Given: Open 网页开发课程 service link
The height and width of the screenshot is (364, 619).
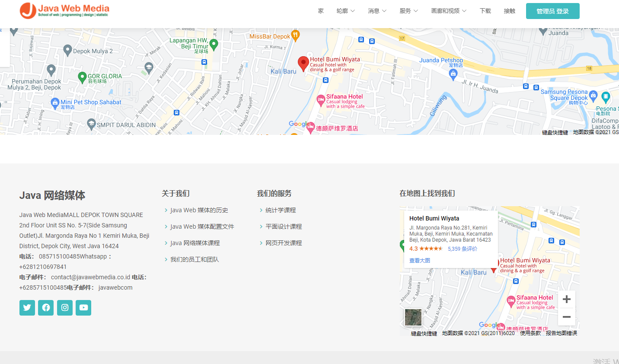Looking at the screenshot, I should [284, 243].
